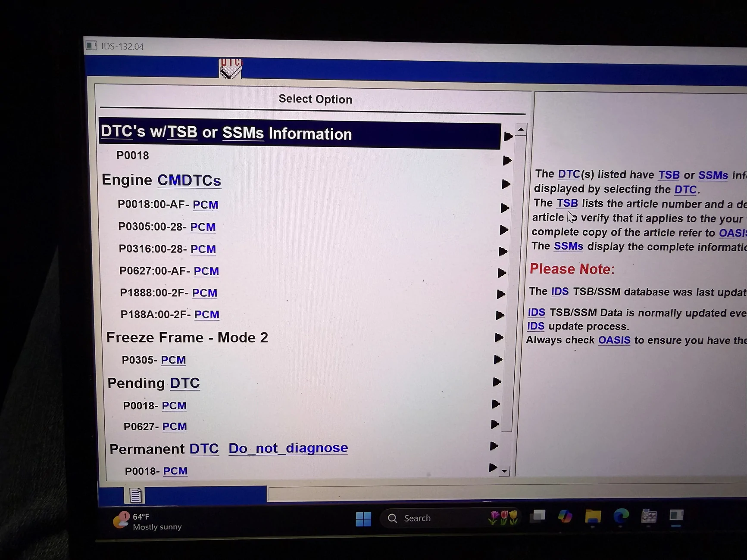Click the PCM link in the P1888:00-2F row
Image resolution: width=747 pixels, height=560 pixels.
[205, 293]
